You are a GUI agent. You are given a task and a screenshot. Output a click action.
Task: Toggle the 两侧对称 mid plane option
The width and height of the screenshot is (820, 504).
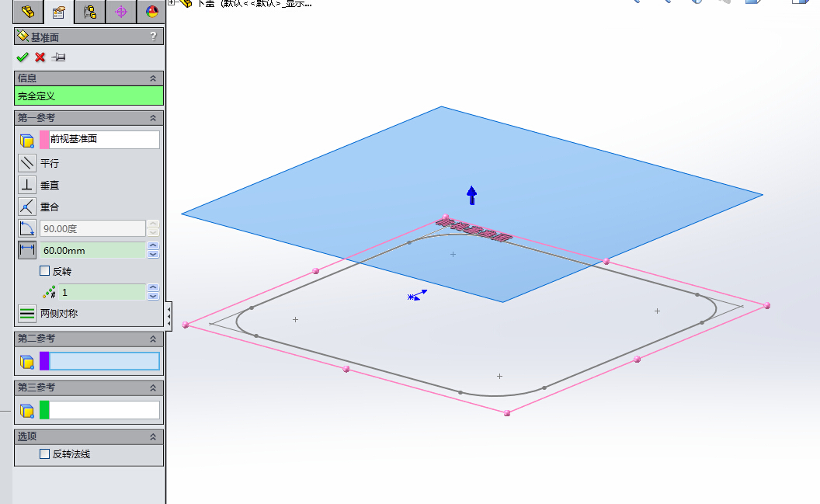[26, 314]
